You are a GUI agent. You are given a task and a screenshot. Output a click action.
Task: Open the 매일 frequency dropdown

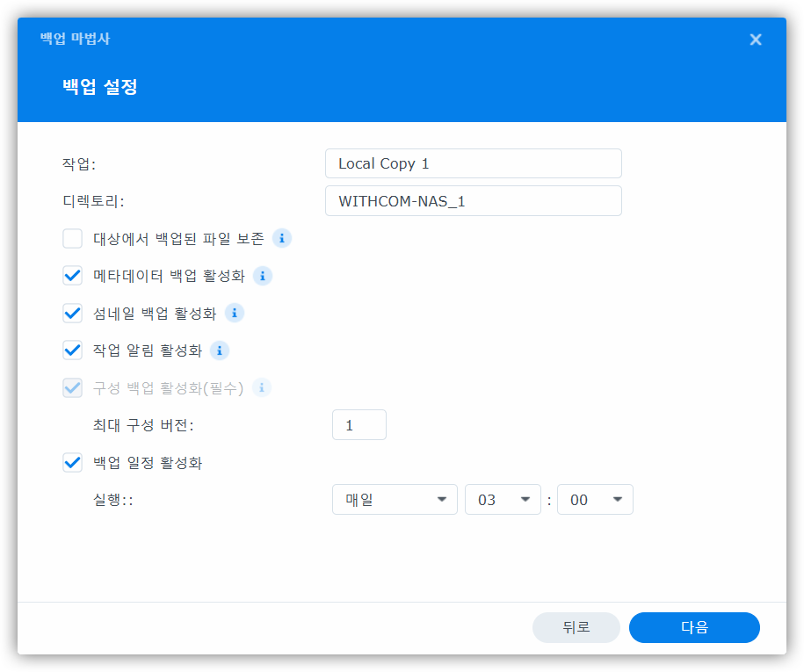click(x=395, y=500)
